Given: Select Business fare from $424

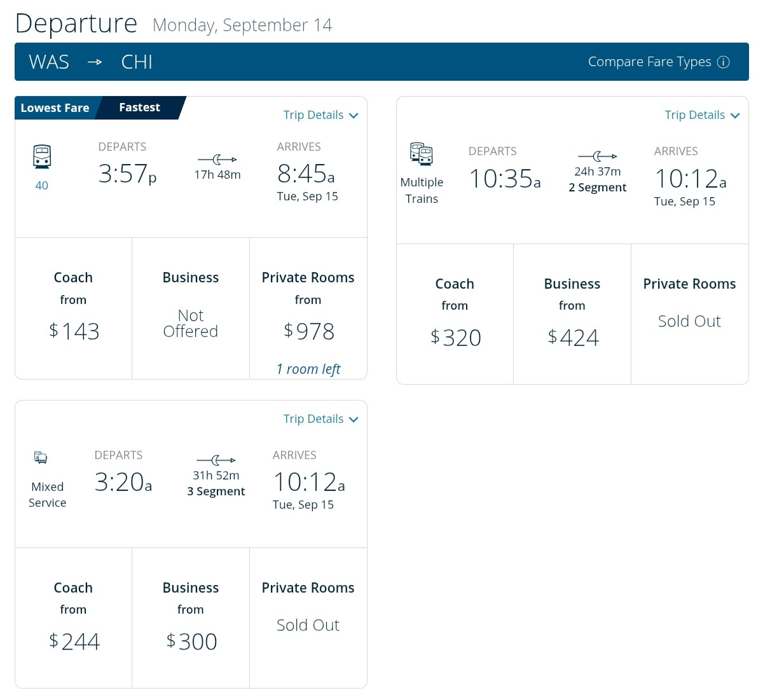Looking at the screenshot, I should pyautogui.click(x=572, y=314).
